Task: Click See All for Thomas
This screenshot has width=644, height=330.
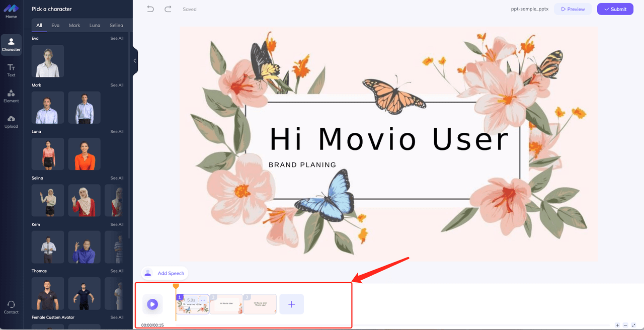Action: pos(117,271)
